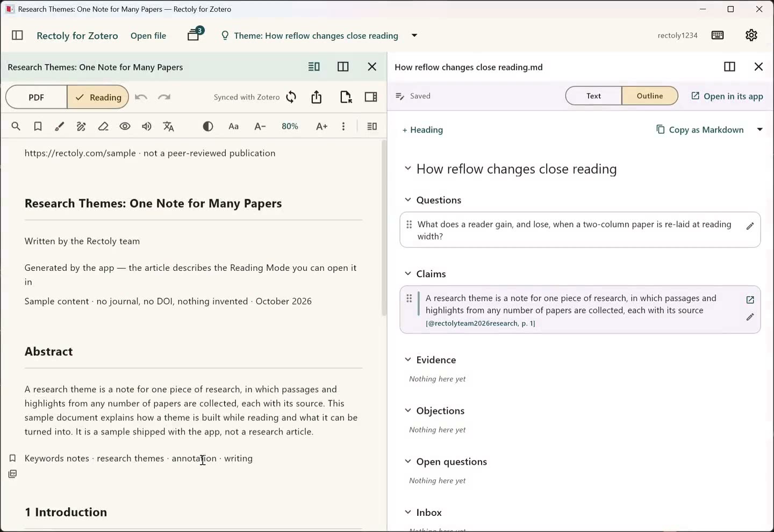The width and height of the screenshot is (774, 532).
Task: Open the settings gear
Action: pos(751,35)
